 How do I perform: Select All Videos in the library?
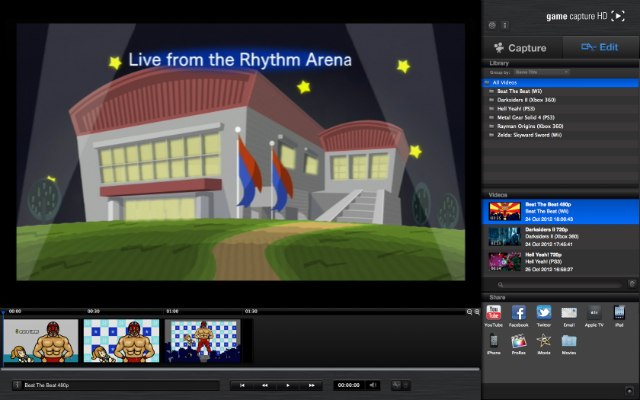tap(560, 82)
